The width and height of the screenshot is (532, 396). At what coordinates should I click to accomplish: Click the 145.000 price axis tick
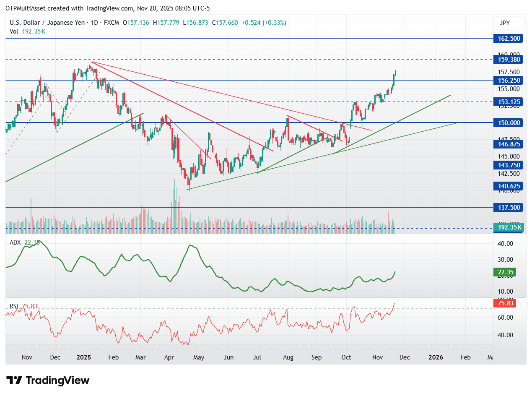509,156
